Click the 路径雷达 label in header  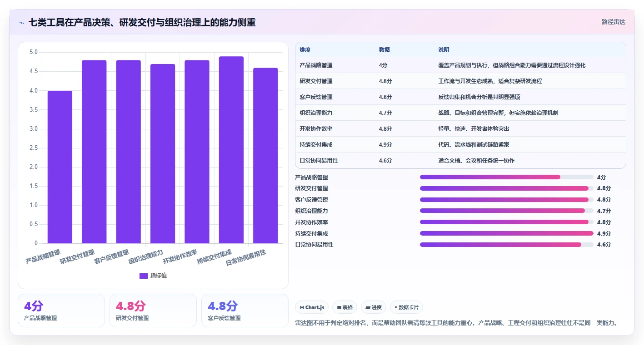pos(613,22)
